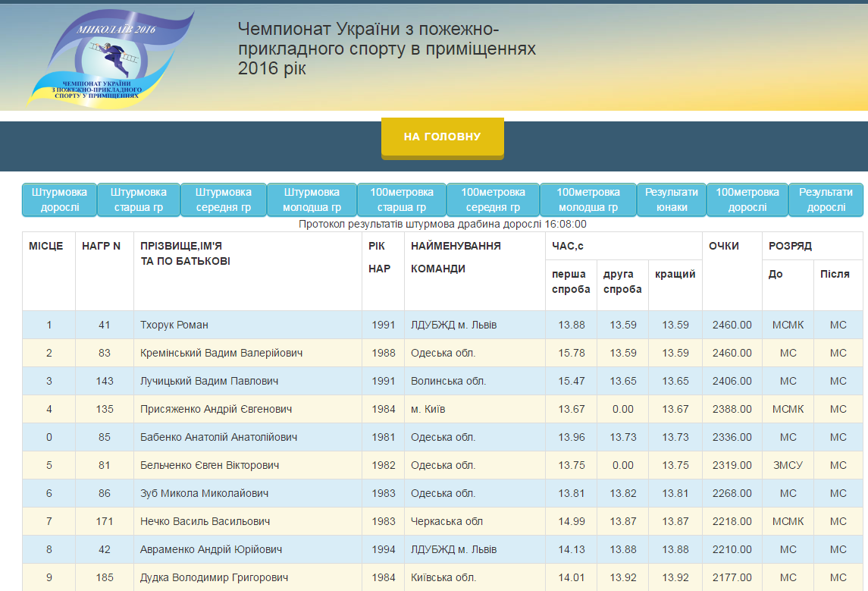Click the ОЧКИ column header
This screenshot has width=868, height=591.
click(724, 247)
